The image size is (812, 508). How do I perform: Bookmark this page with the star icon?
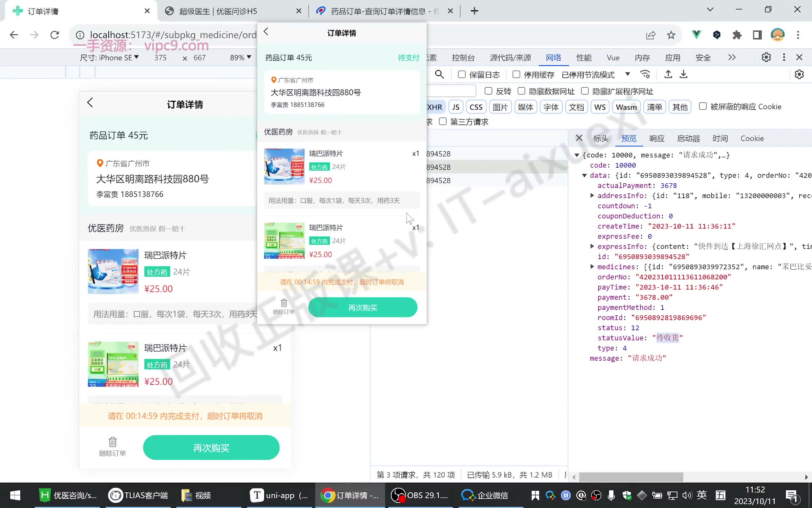click(671, 35)
